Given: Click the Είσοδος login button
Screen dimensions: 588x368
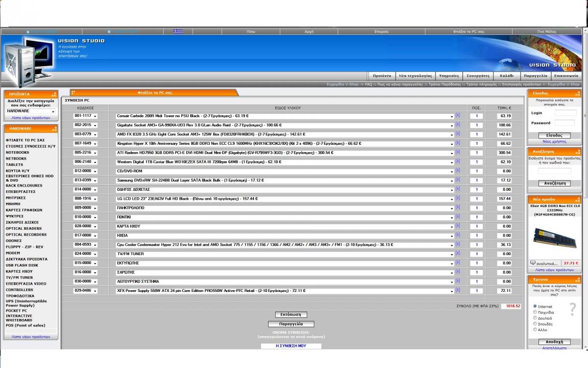Looking at the screenshot, I should click(x=554, y=135).
